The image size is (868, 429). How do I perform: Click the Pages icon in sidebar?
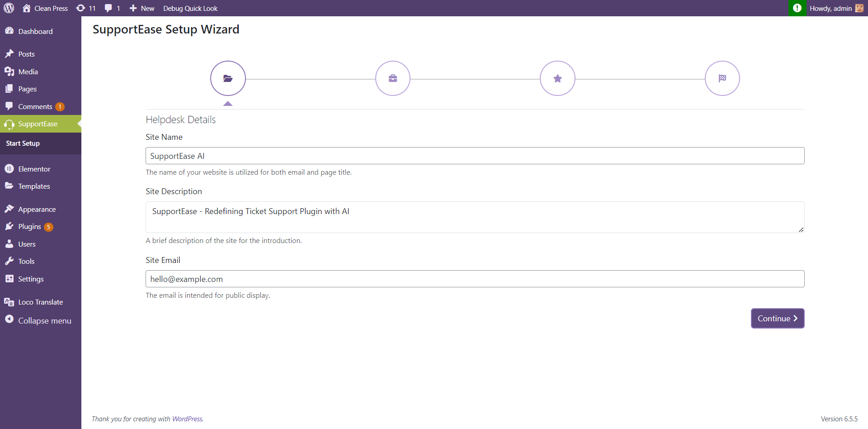(x=9, y=89)
